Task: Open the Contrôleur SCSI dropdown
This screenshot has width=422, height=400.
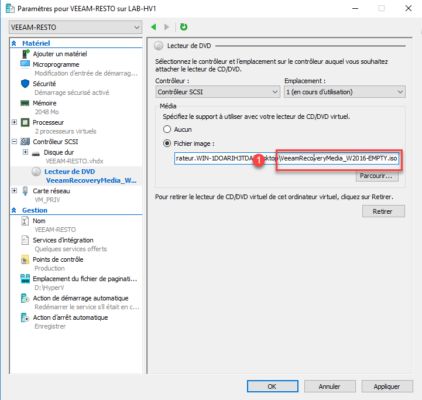Action: pyautogui.click(x=218, y=92)
